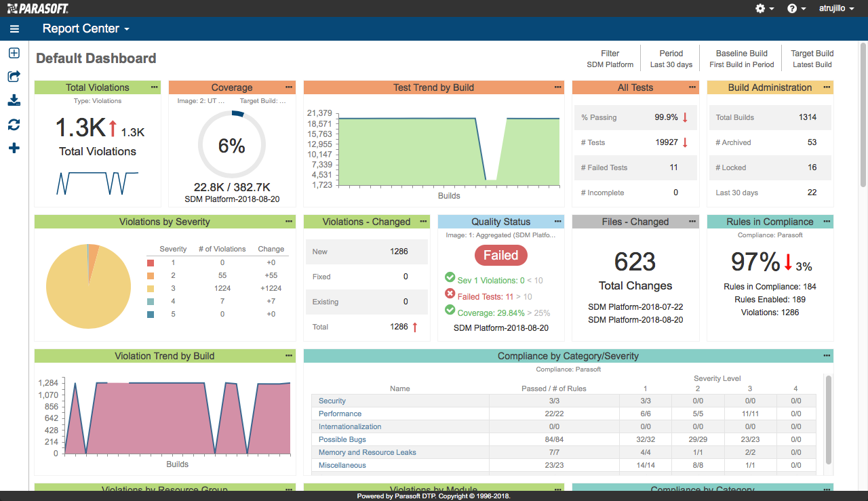868x501 pixels.
Task: Click the severity 4 teal color swatch
Action: pos(151,301)
